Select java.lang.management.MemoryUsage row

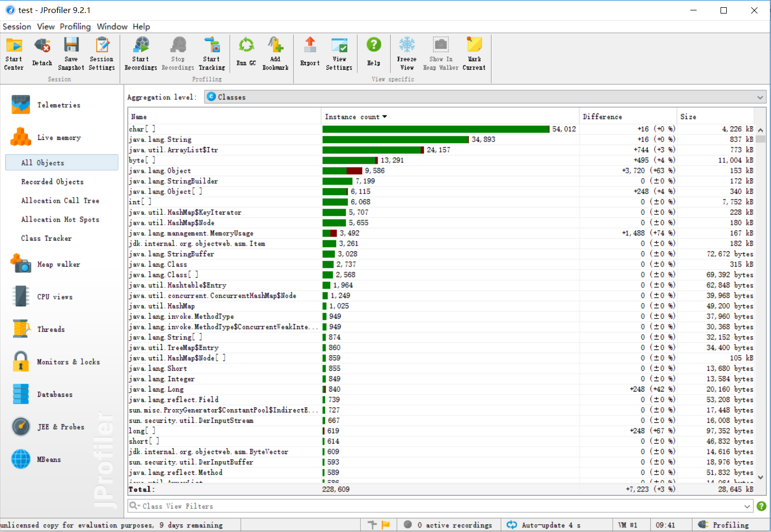click(441, 233)
